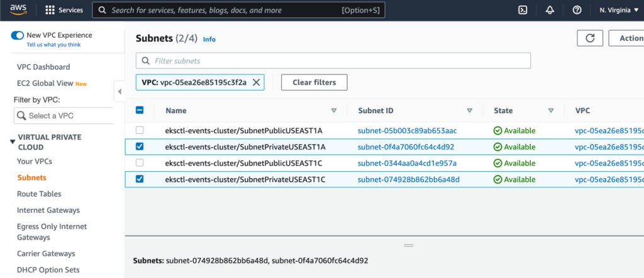Image resolution: width=644 pixels, height=278 pixels.
Task: Uncheck the SubnetPrivateUSEAST1C row checkbox
Action: (x=140, y=179)
